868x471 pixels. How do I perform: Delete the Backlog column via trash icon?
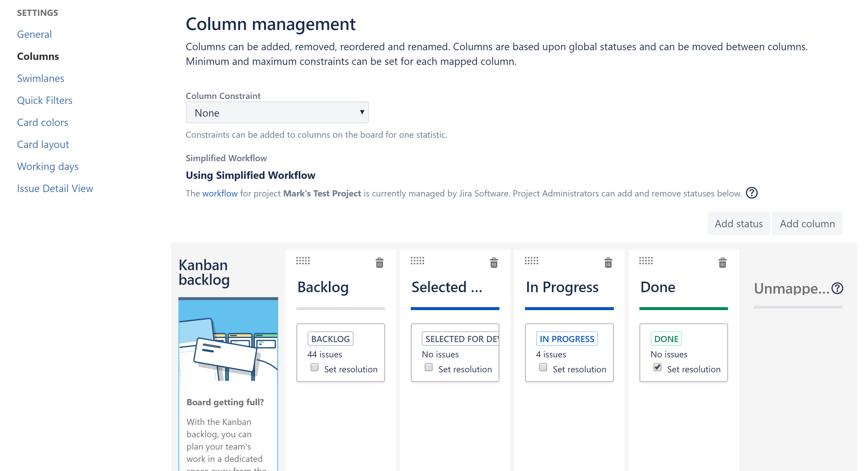pos(379,263)
